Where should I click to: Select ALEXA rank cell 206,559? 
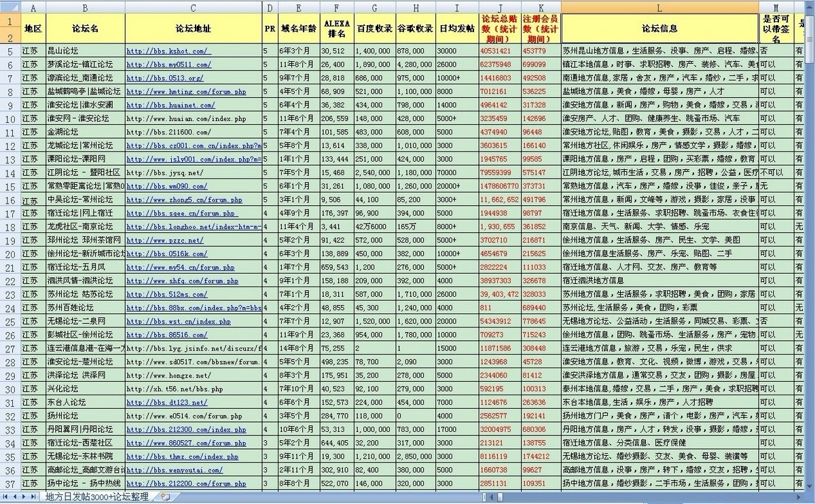[337, 119]
